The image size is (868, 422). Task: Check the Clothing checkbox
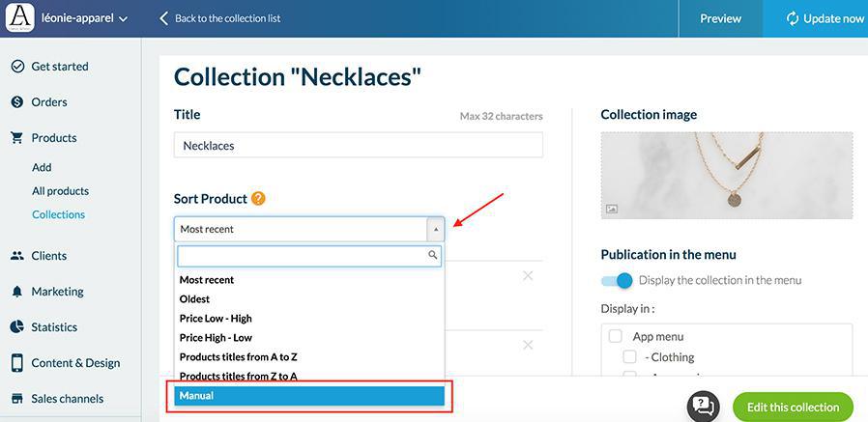click(629, 357)
